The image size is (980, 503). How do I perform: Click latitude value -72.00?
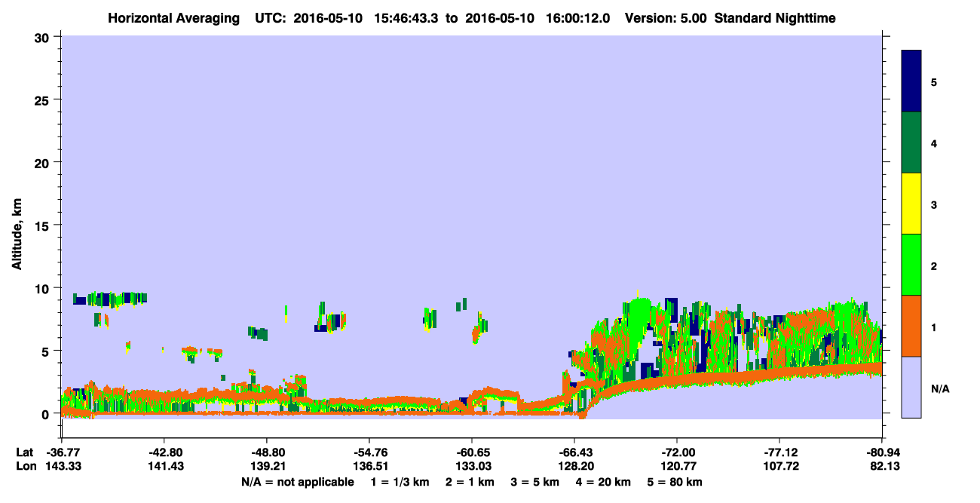point(676,452)
